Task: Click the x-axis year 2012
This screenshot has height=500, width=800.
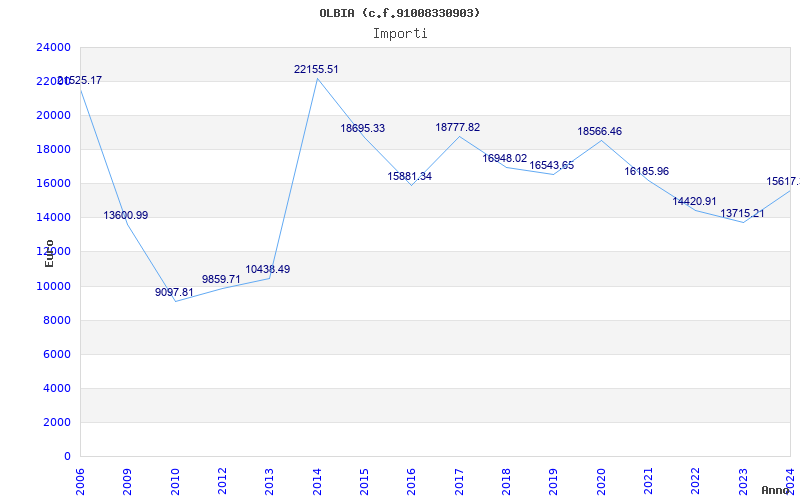Action: [x=222, y=481]
